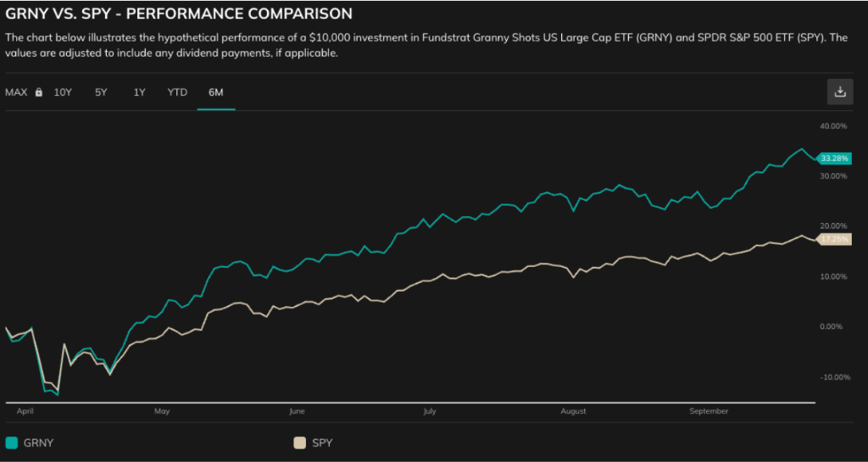Click the 0.00% y-axis label

coord(832,326)
